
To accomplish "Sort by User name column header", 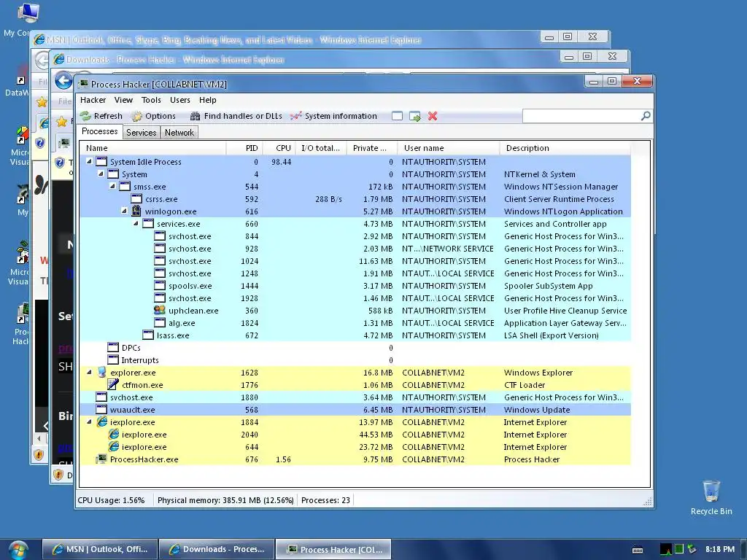I will 449,148.
